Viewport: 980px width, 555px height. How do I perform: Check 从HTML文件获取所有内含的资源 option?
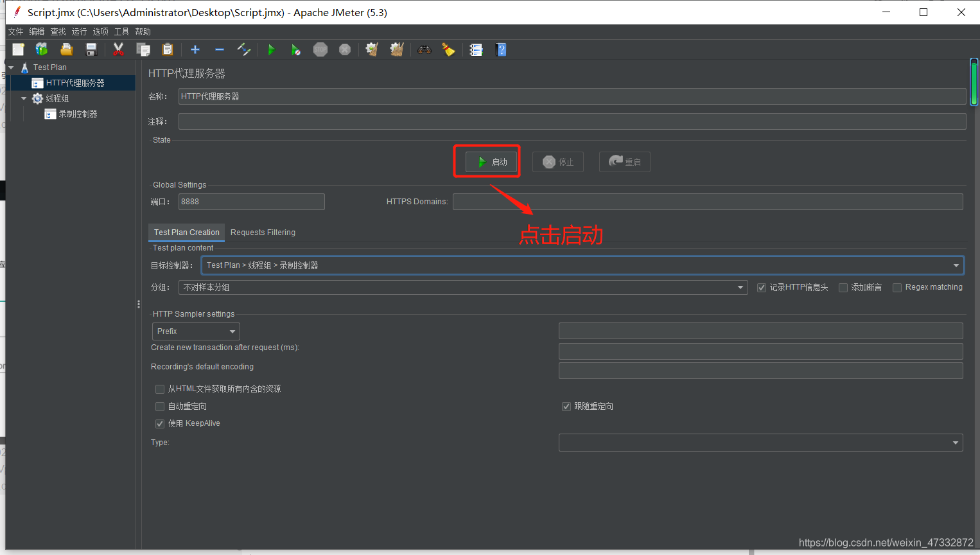tap(160, 389)
